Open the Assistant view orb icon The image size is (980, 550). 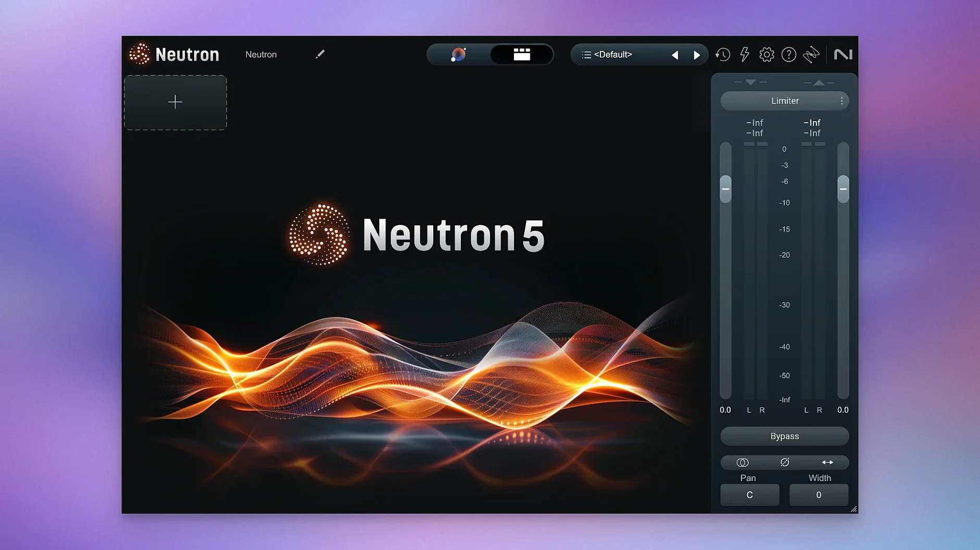[x=458, y=54]
